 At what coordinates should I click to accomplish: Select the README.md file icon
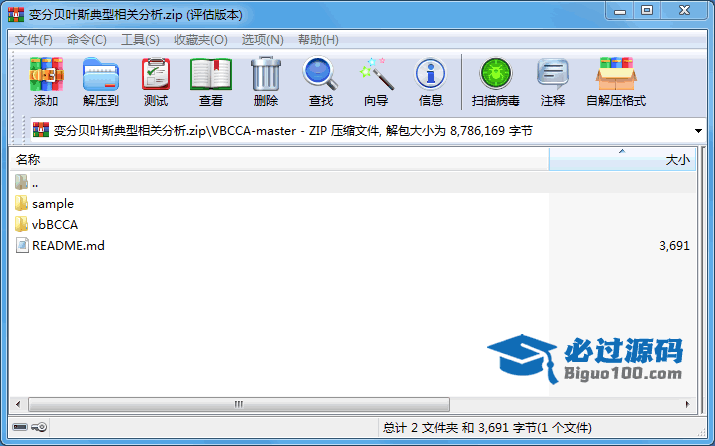22,245
